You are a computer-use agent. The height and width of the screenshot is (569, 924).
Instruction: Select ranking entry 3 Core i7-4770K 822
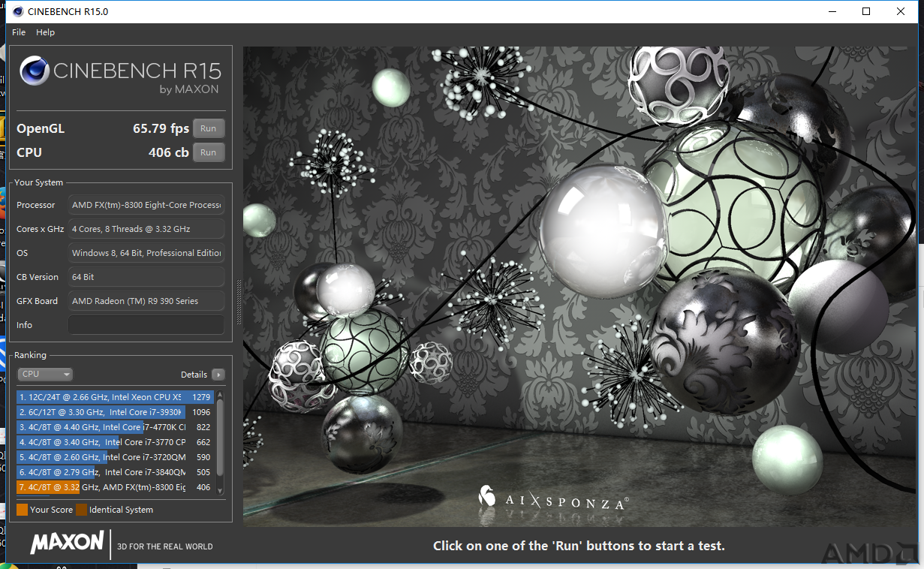pyautogui.click(x=116, y=427)
